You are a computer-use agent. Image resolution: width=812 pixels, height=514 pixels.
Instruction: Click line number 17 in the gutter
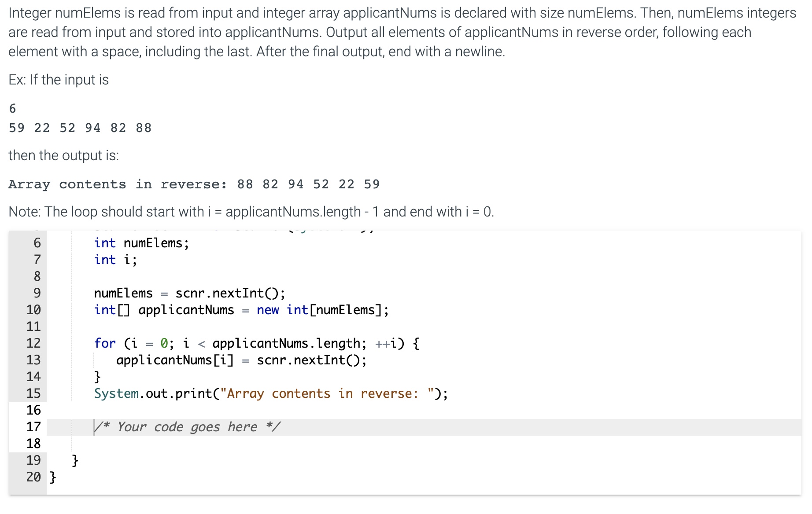(33, 427)
